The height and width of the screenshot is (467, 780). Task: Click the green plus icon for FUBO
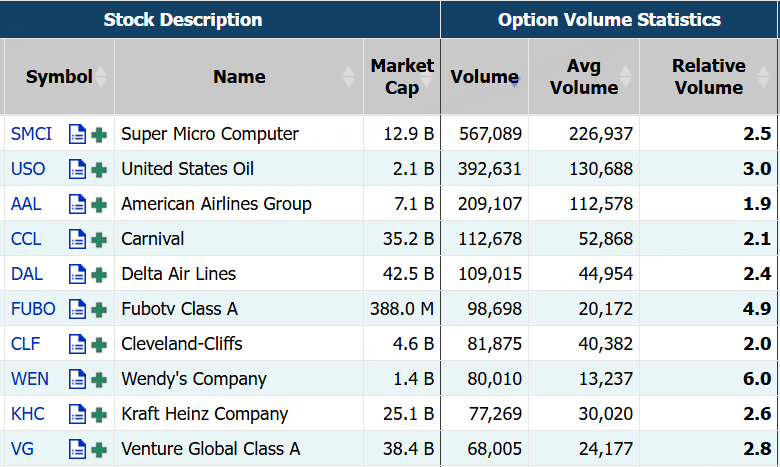99,310
